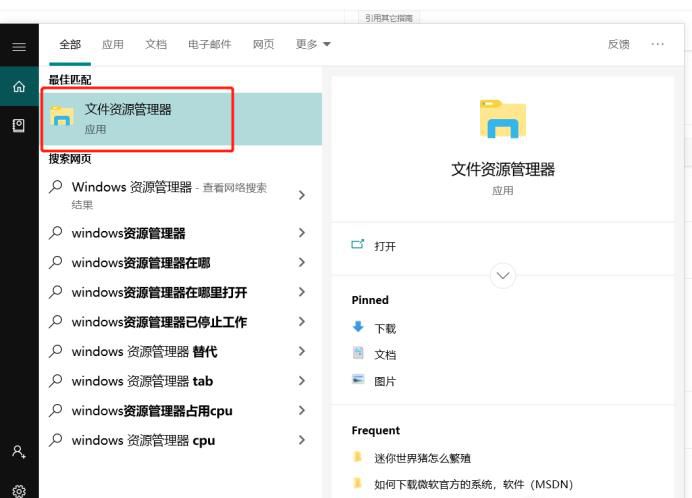The height and width of the screenshot is (498, 692).
Task: Click search icon beside windows资源管理器占用cpu
Action: click(x=56, y=410)
